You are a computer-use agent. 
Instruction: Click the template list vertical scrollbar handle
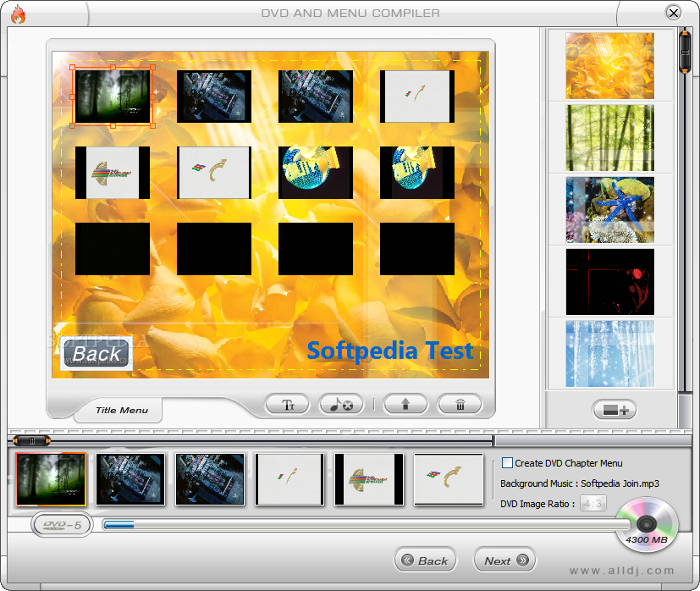685,52
